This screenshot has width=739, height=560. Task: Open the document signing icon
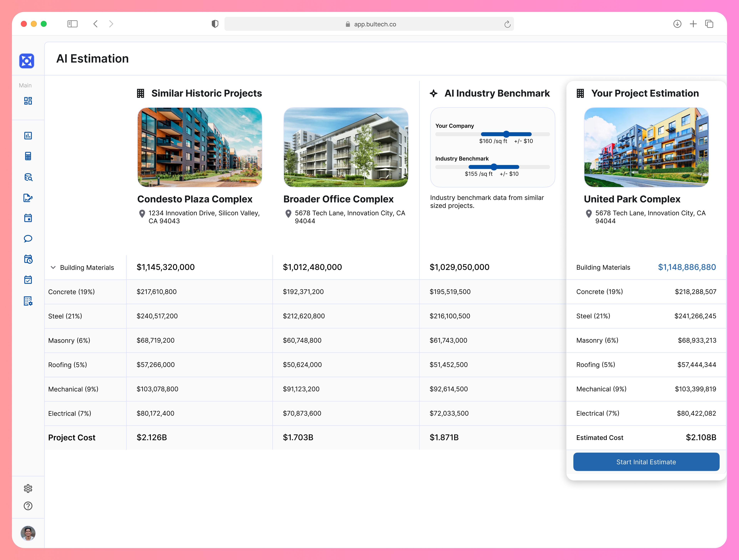[28, 198]
